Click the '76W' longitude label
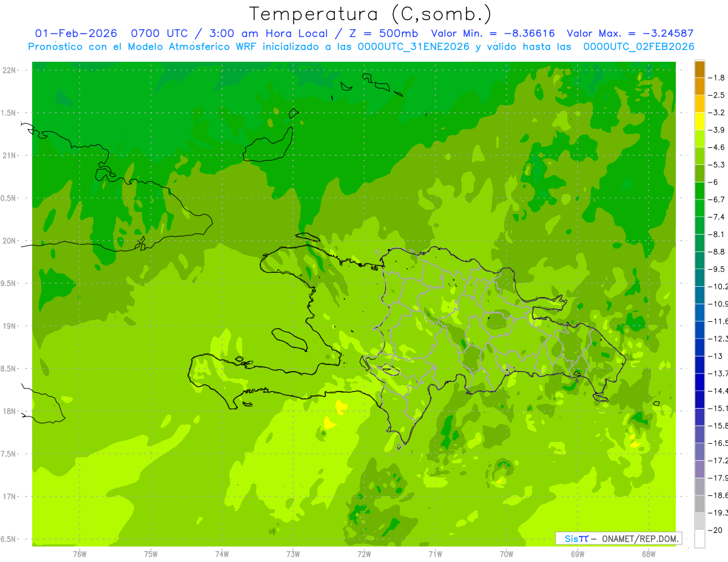Image resolution: width=728 pixels, height=562 pixels. coord(79,554)
